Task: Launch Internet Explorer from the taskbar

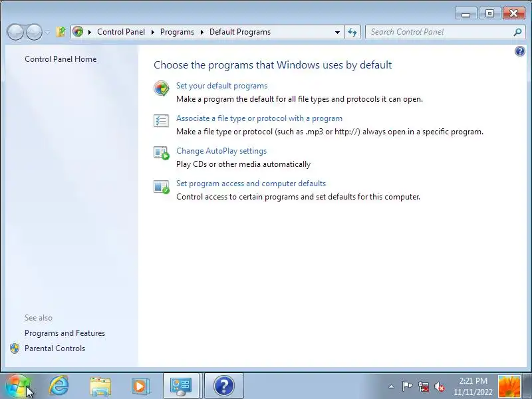Action: (x=59, y=386)
